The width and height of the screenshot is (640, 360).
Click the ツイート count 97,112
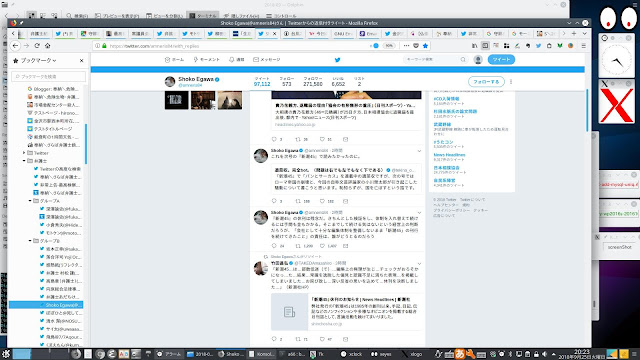click(262, 84)
